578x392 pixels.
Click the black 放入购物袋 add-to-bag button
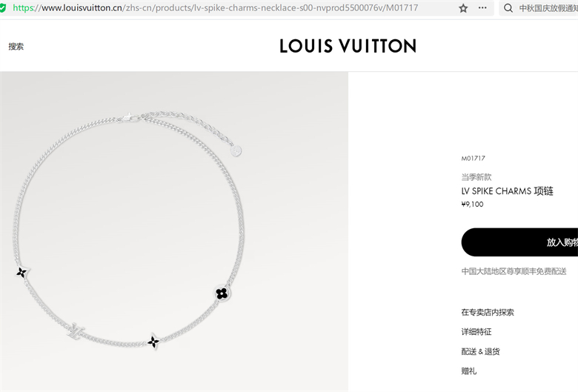click(519, 242)
